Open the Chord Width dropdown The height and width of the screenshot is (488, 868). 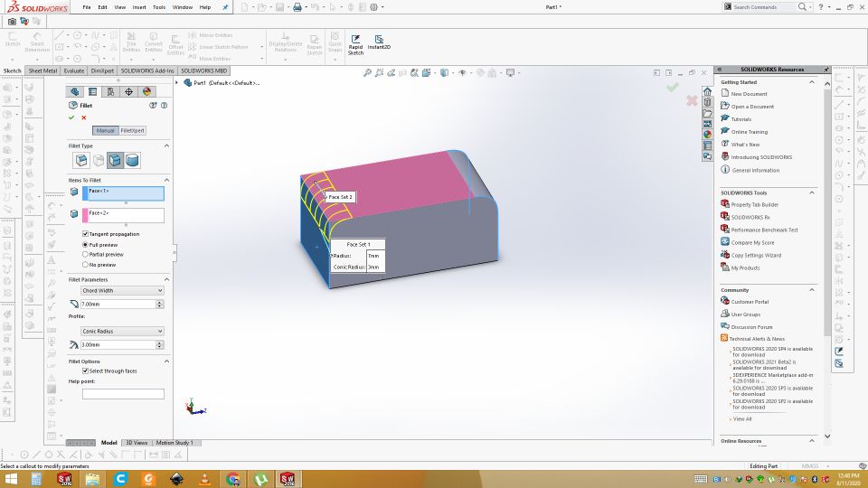(x=122, y=290)
